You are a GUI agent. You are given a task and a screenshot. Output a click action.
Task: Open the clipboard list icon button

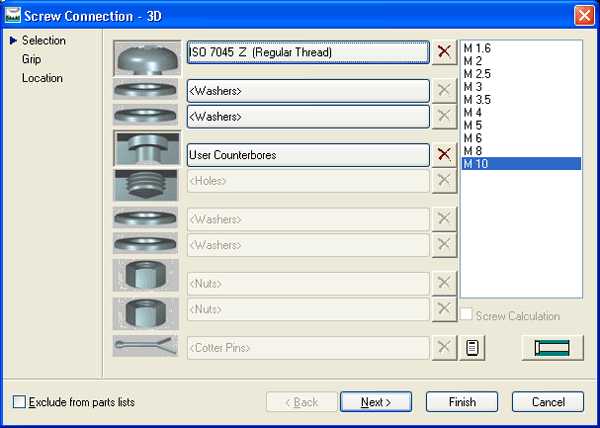click(x=472, y=348)
